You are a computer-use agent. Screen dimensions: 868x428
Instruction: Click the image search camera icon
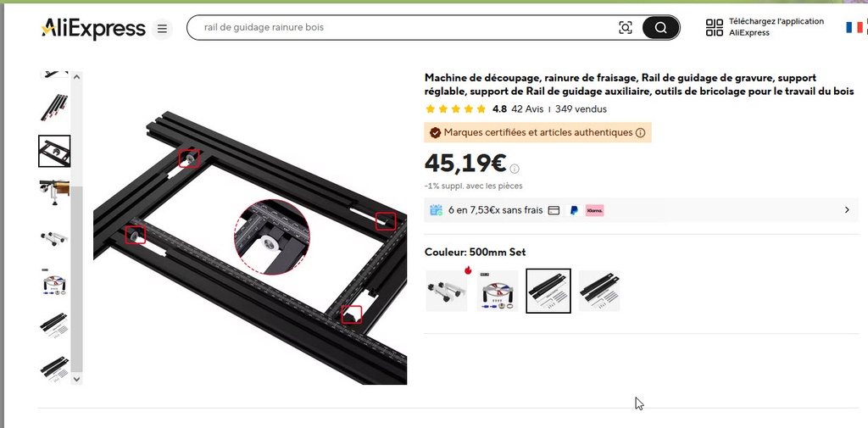(x=626, y=28)
